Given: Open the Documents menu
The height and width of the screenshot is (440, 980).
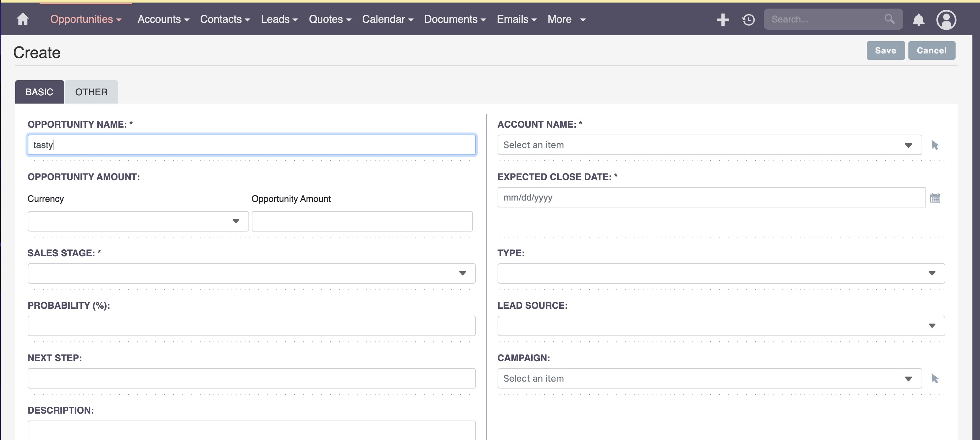Looking at the screenshot, I should coord(455,19).
